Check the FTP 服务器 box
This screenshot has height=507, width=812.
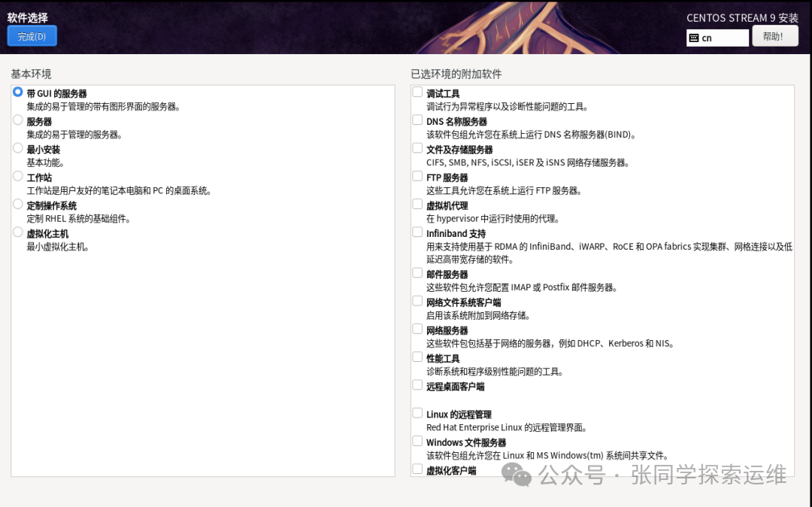418,176
